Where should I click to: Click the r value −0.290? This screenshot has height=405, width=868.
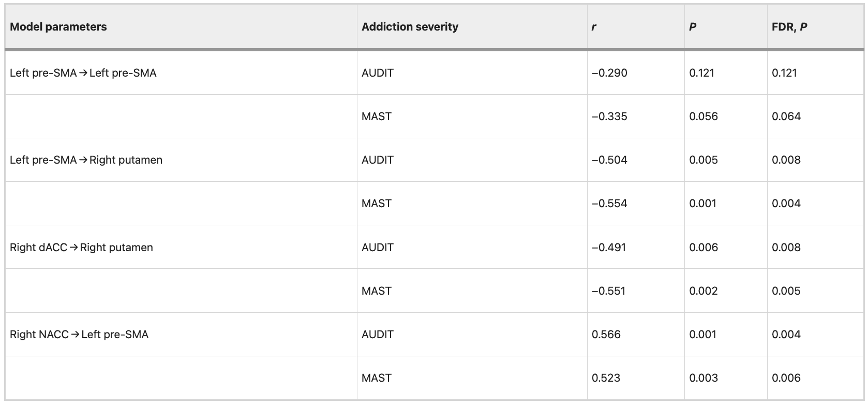coord(609,73)
